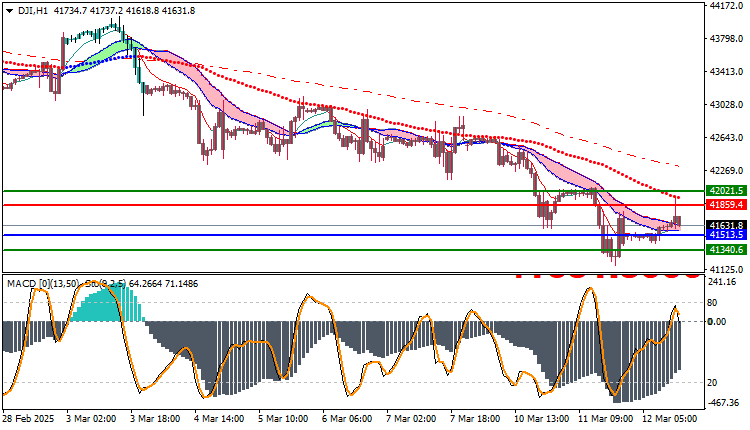750x430 pixels.
Task: Select the 41513.5 blue price level label
Action: coord(726,235)
